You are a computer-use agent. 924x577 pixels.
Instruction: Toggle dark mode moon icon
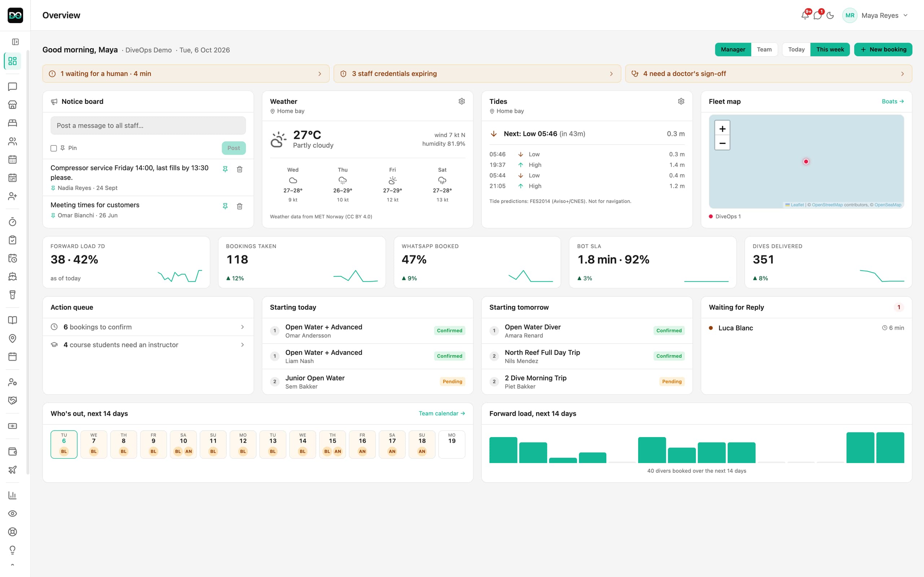(x=830, y=15)
